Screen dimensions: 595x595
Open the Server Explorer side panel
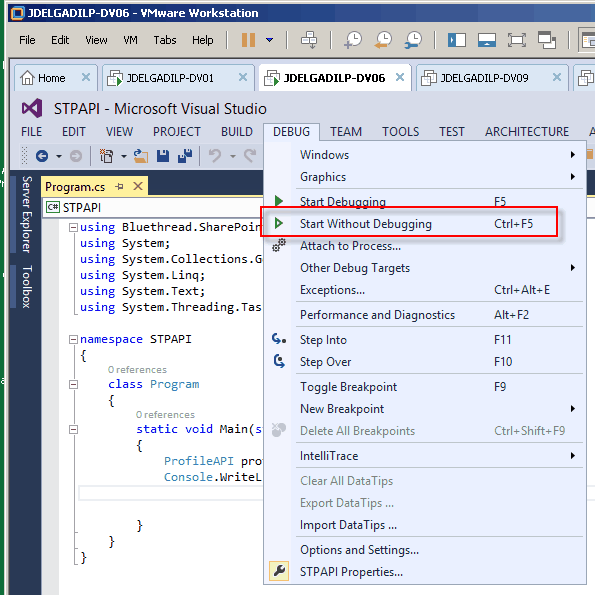(x=26, y=214)
